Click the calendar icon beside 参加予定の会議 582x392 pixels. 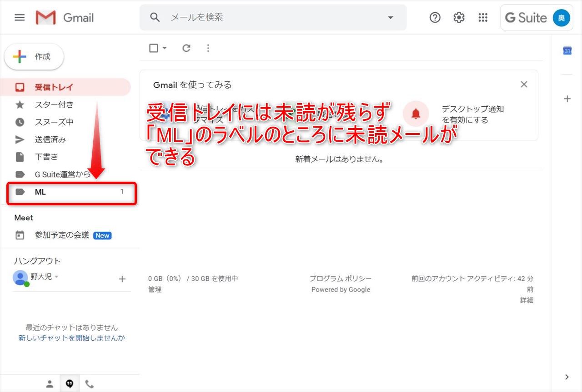[x=20, y=235]
